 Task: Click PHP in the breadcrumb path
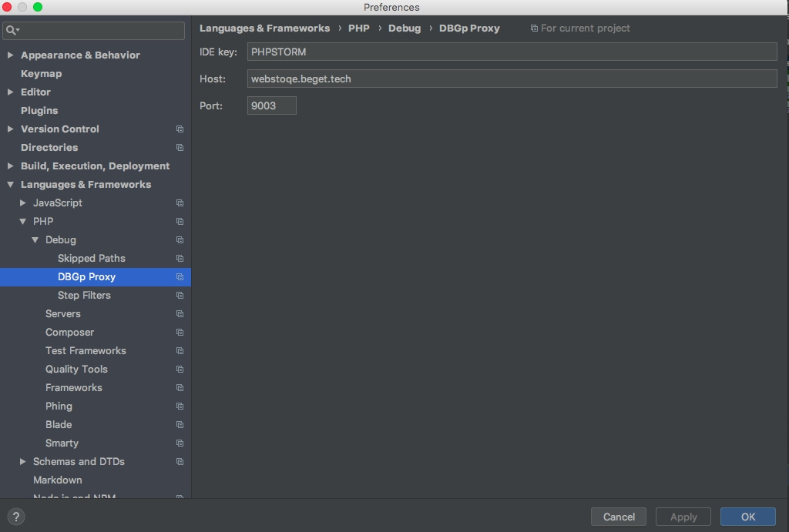359,28
